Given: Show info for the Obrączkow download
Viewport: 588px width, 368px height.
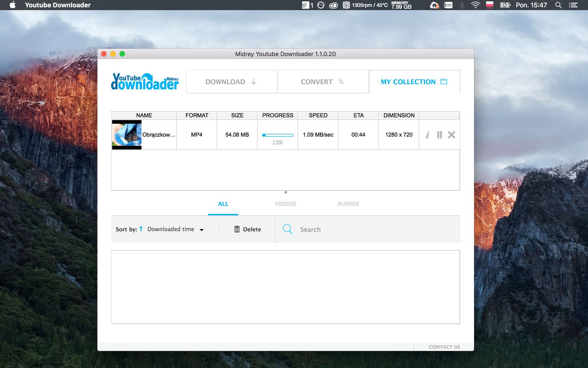Looking at the screenshot, I should pyautogui.click(x=427, y=135).
